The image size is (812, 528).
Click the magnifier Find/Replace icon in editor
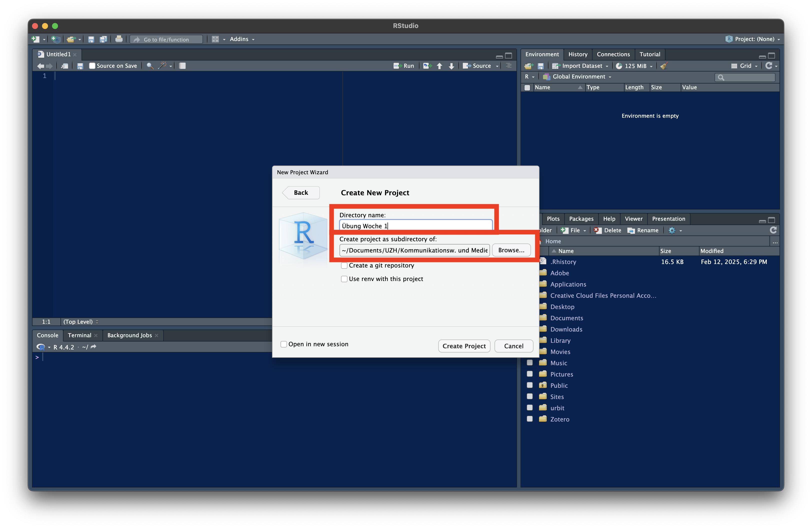point(150,66)
